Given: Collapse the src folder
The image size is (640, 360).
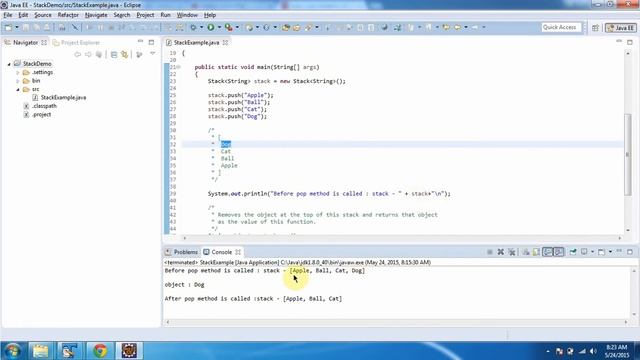Looking at the screenshot, I should 18,89.
